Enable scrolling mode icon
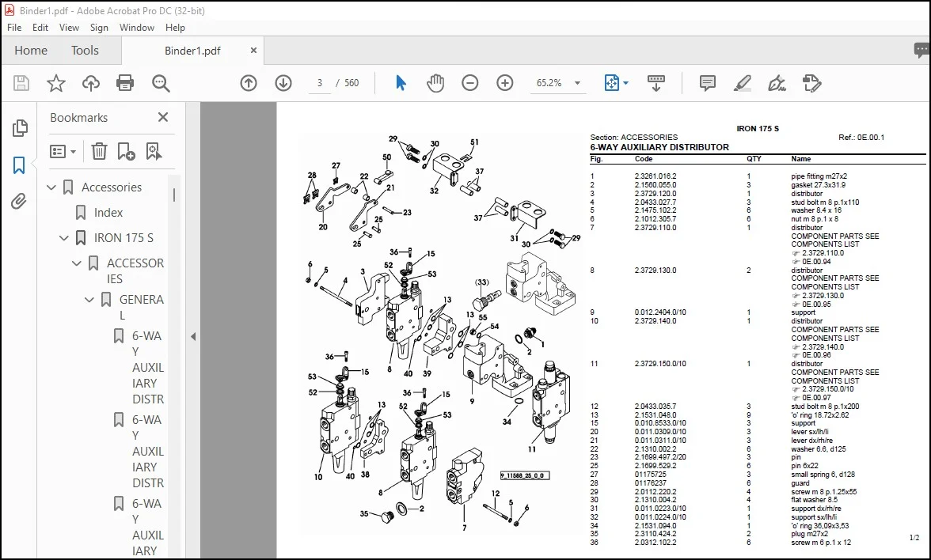The image size is (931, 560). pos(655,83)
